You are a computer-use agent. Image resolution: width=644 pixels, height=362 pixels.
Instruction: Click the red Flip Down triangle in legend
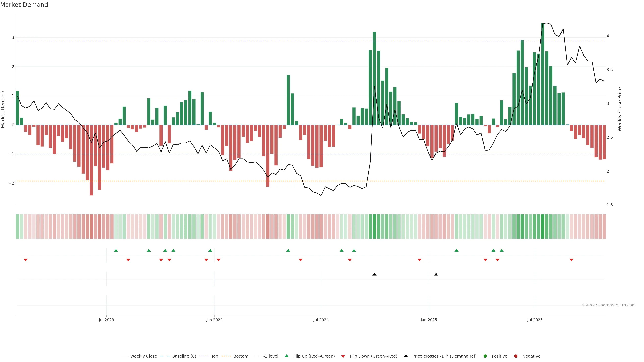(343, 356)
